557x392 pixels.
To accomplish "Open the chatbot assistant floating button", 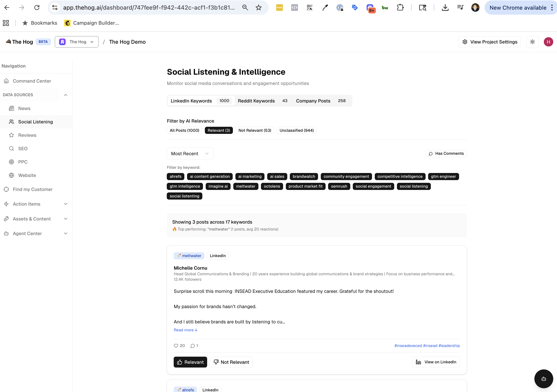I will point(543,379).
